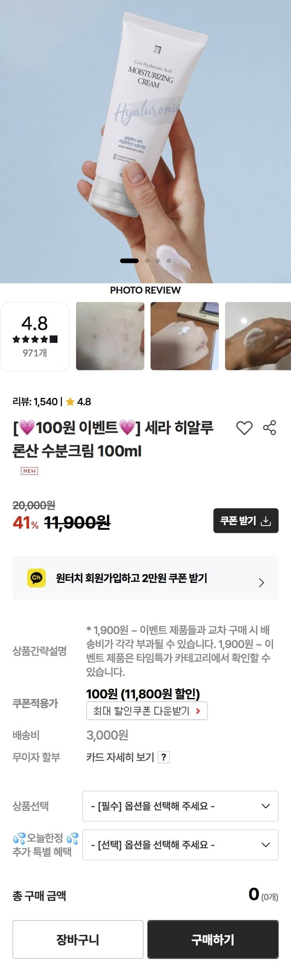Click the coupon download arrow icon
The height and width of the screenshot is (980, 291).
[x=266, y=521]
